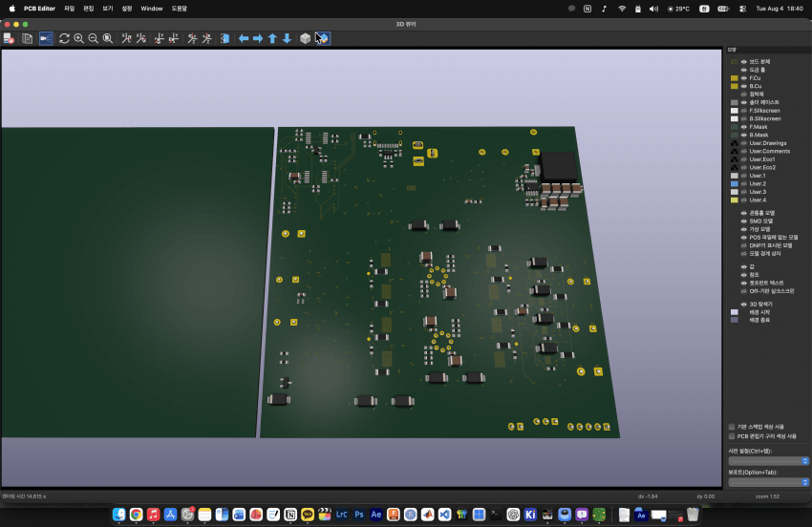Viewport: 812px width, 527px height.
Task: Select the 관통홀 모델 row label
Action: [761, 213]
